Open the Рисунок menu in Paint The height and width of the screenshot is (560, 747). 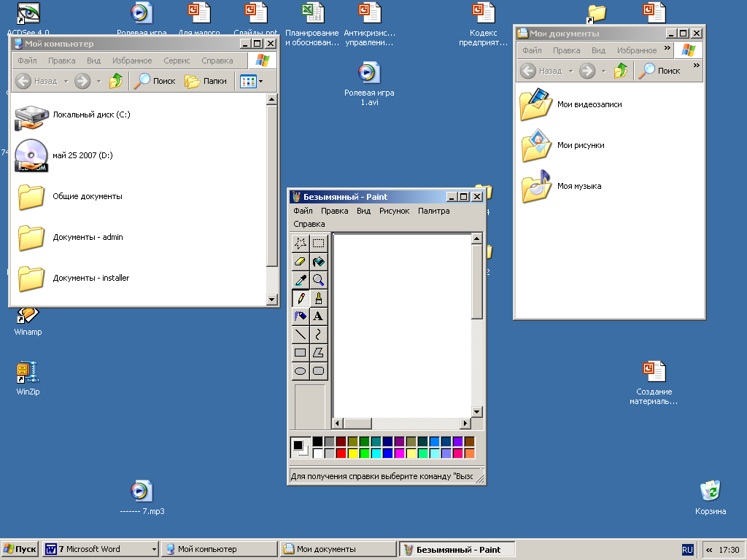click(394, 211)
